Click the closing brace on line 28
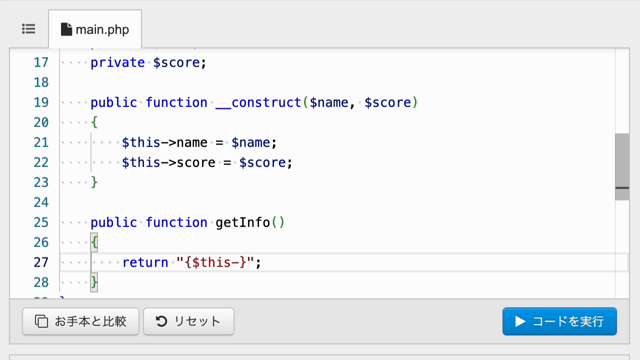This screenshot has height=360, width=640. click(94, 282)
